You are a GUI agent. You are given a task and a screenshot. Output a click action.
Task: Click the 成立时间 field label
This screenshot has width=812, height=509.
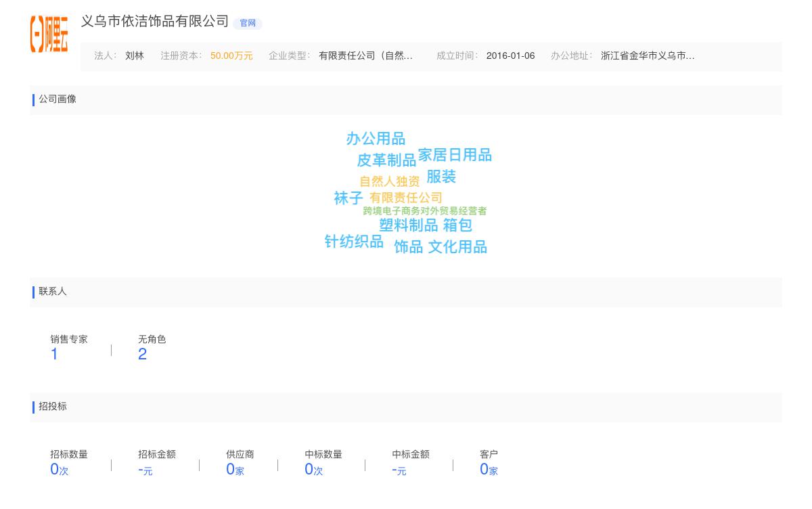[457, 56]
